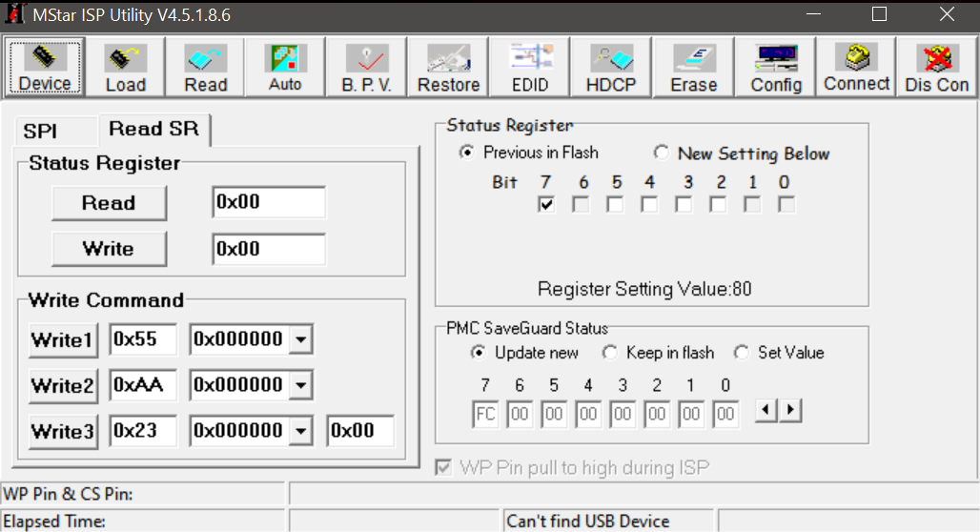This screenshot has height=532, width=980.
Task: Toggle status register Bit 4 checkbox
Action: [x=649, y=204]
